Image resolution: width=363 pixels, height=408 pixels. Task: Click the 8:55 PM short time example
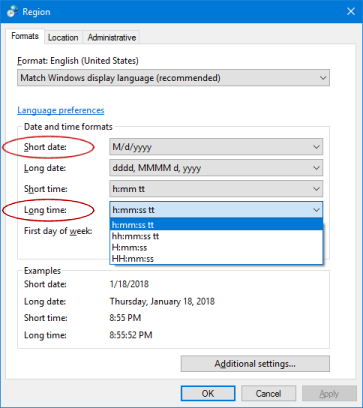click(125, 318)
